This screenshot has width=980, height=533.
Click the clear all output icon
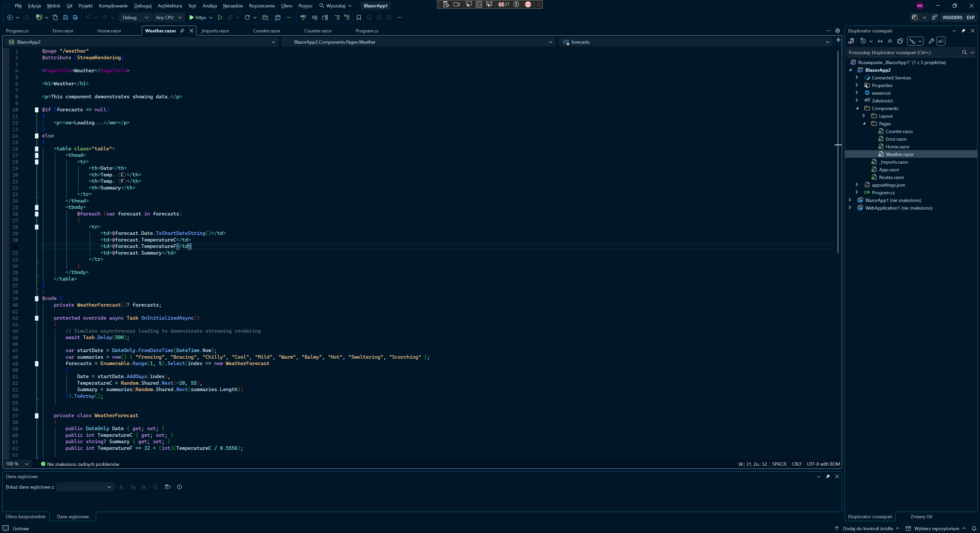tap(155, 487)
